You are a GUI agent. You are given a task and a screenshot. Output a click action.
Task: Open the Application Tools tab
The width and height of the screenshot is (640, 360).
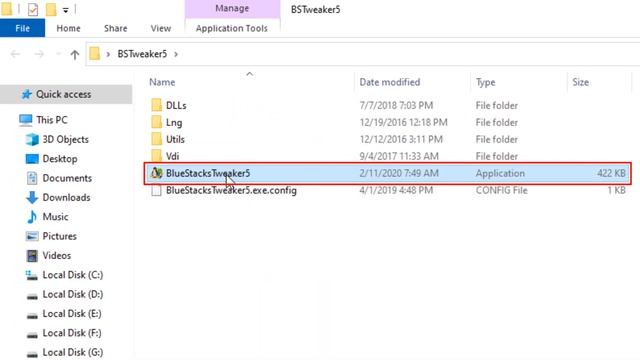tap(232, 28)
